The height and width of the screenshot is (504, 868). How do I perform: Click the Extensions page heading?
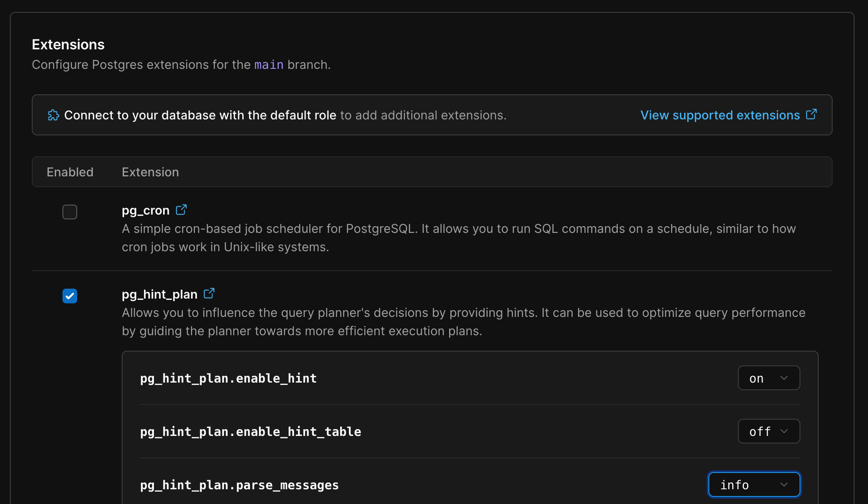(68, 44)
